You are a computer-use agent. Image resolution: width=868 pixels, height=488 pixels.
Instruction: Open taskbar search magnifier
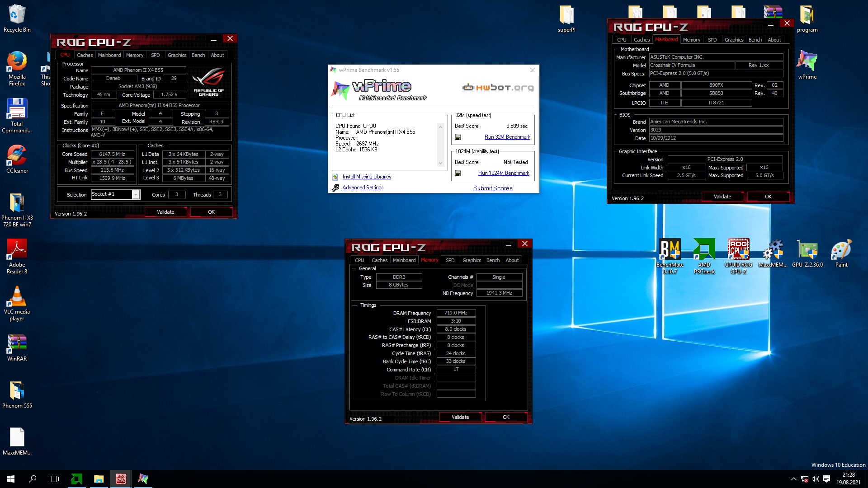tap(33, 479)
